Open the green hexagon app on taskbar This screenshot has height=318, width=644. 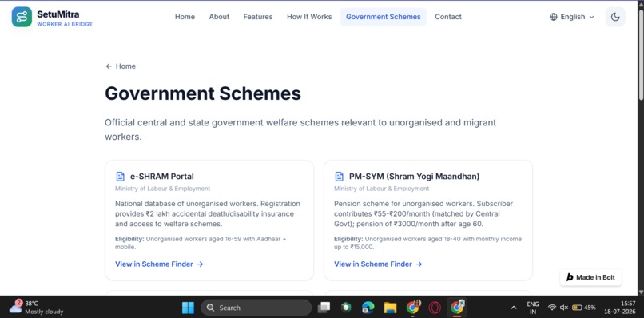click(346, 308)
